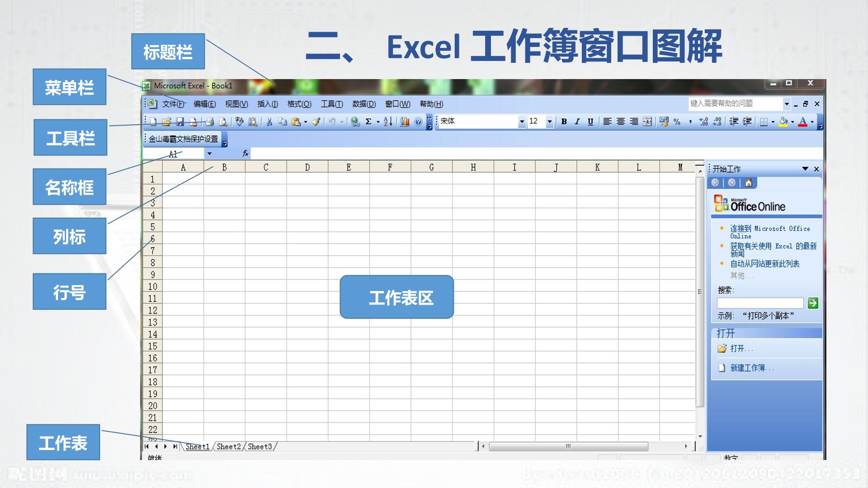Toggle Align Right
This screenshot has height=488, width=868.
click(634, 122)
